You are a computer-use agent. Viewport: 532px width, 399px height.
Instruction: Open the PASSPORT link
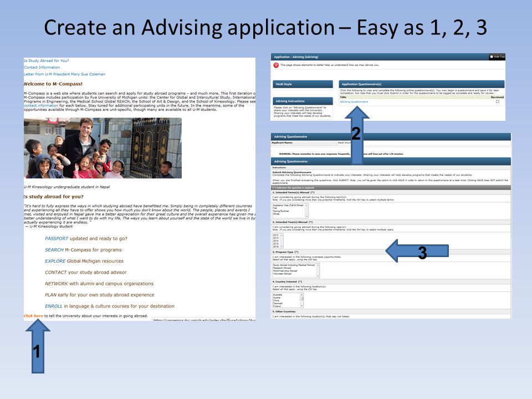(57, 238)
